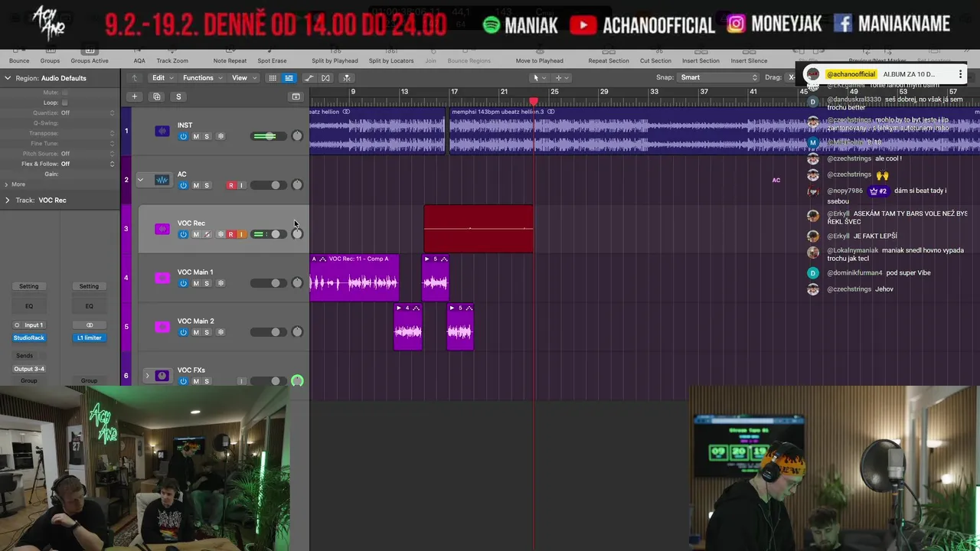
Task: Expand the Track VOC Rec section
Action: pos(7,201)
